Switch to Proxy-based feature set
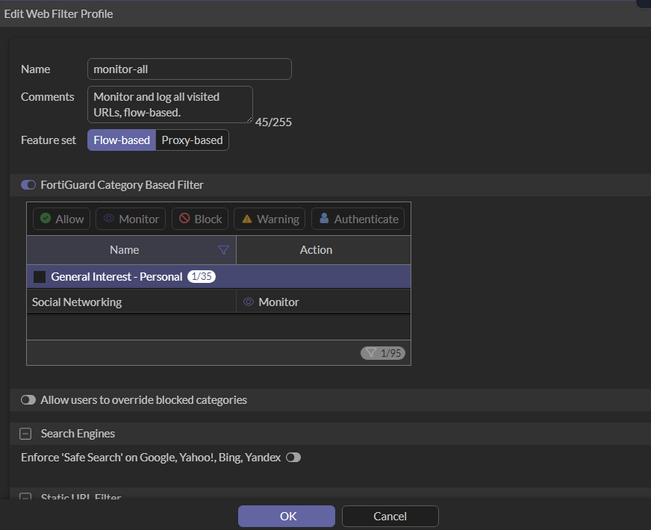This screenshot has height=530, width=651. tap(192, 140)
